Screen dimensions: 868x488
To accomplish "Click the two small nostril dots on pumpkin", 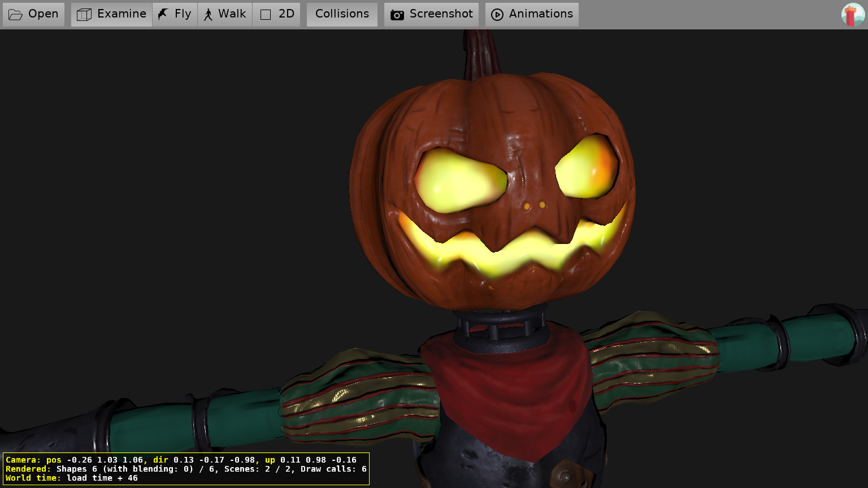I will pos(535,206).
